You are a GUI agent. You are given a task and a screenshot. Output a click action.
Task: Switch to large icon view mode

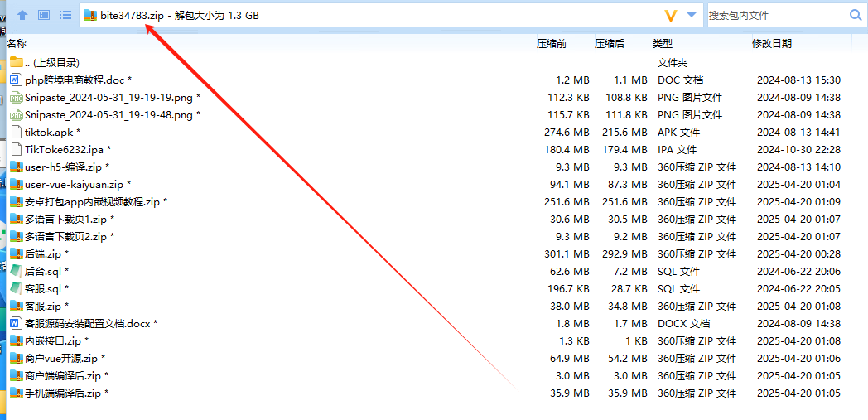[x=44, y=15]
